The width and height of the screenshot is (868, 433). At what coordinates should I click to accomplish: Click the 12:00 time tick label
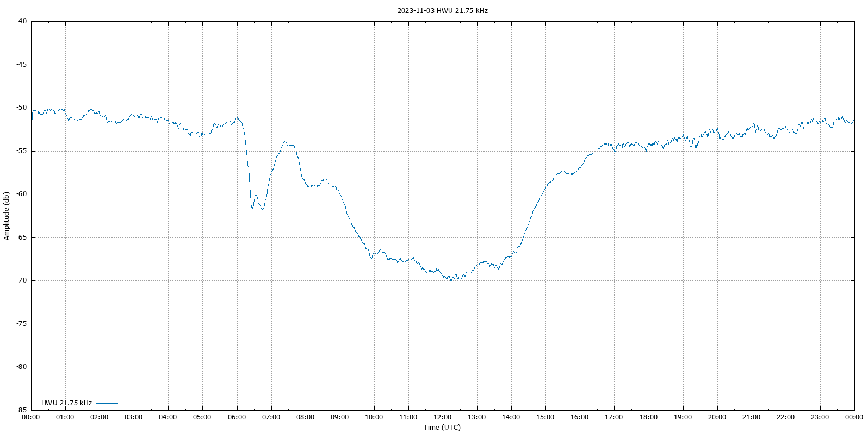coord(442,417)
